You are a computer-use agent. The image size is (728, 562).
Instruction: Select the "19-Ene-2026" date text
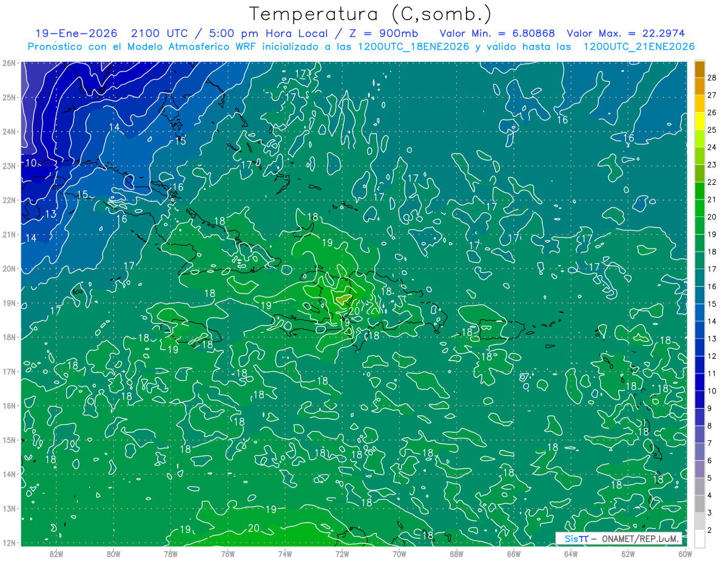[76, 33]
